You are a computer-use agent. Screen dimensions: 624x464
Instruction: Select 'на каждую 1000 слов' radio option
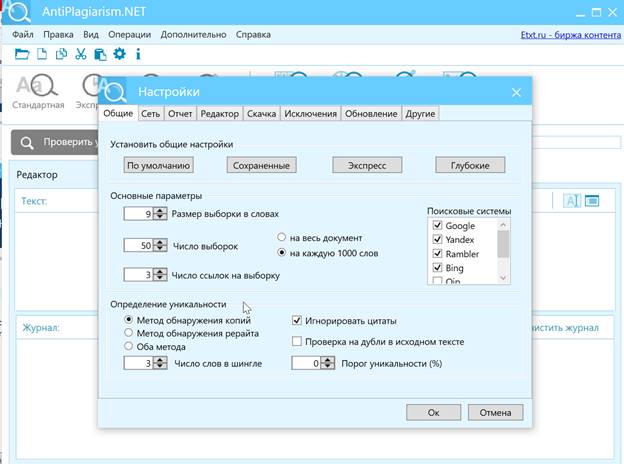pyautogui.click(x=281, y=253)
